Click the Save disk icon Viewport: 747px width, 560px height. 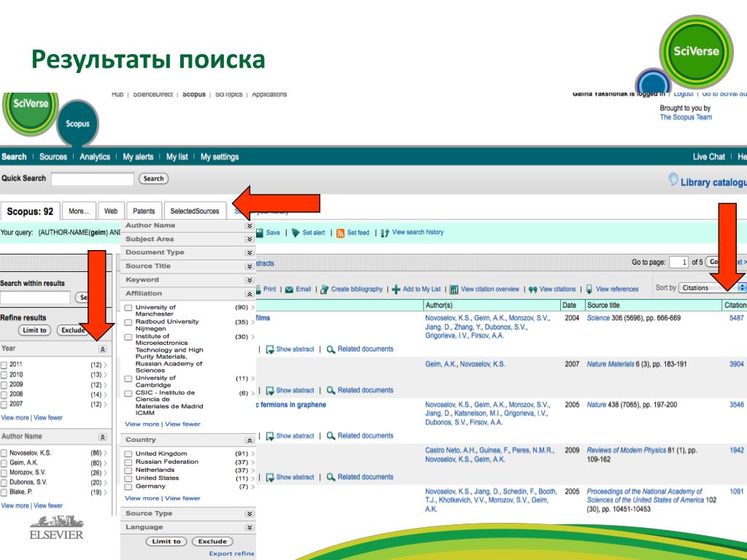pos(260,233)
